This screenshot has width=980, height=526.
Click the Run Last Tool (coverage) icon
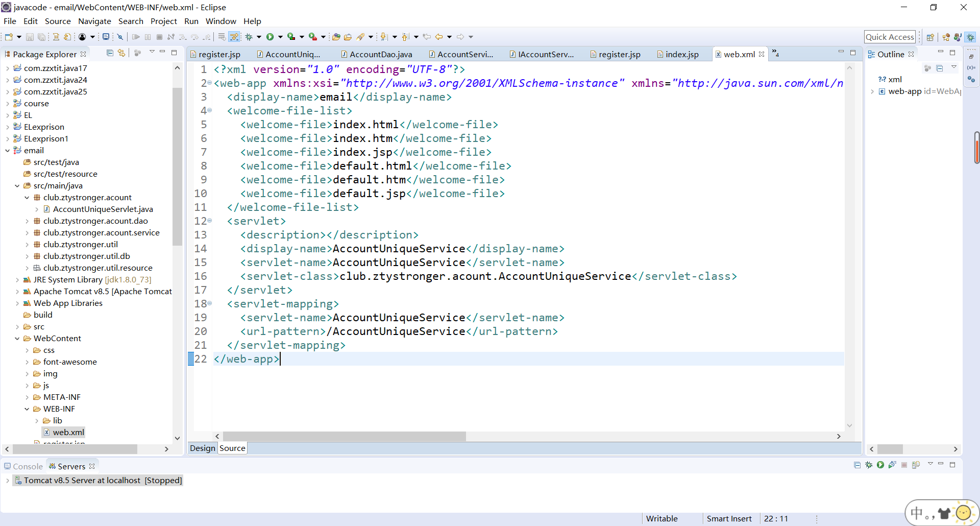(291, 37)
